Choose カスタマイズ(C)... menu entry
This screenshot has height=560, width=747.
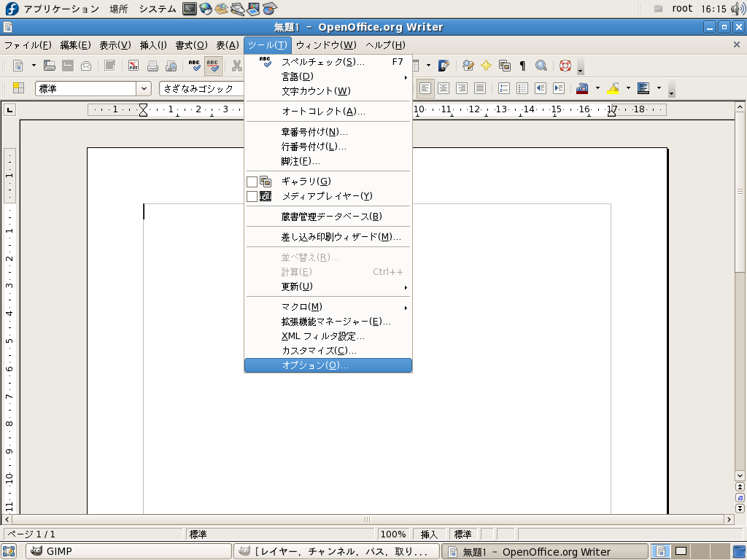328,351
